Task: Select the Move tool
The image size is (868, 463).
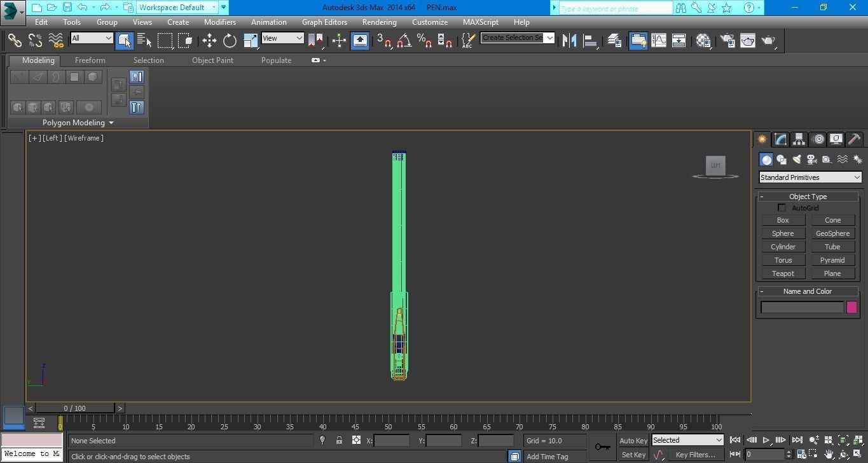Action: [x=209, y=40]
